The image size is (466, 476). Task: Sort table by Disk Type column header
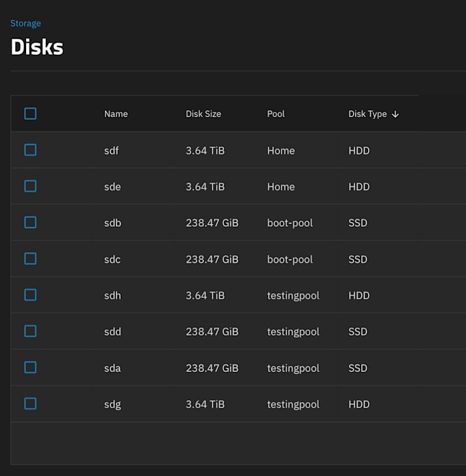tap(367, 114)
